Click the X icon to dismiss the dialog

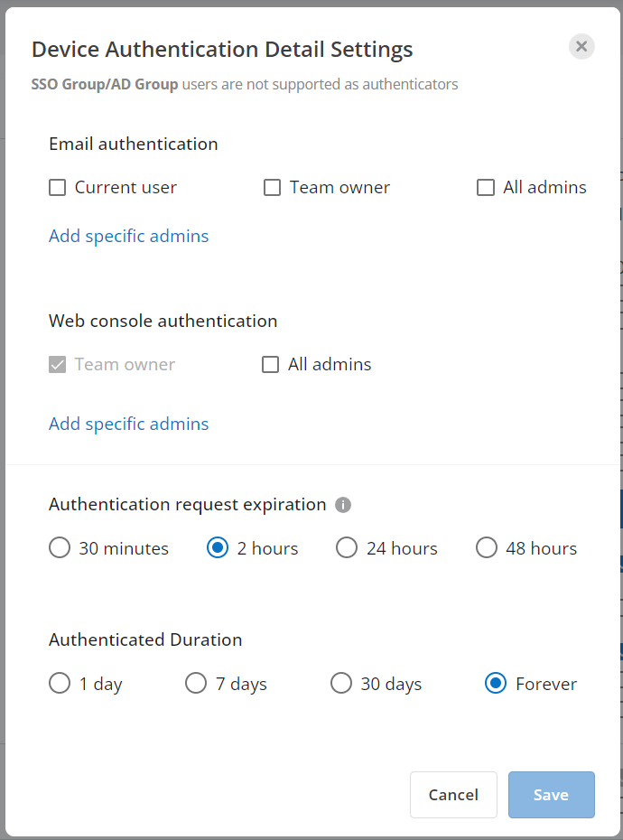(581, 46)
